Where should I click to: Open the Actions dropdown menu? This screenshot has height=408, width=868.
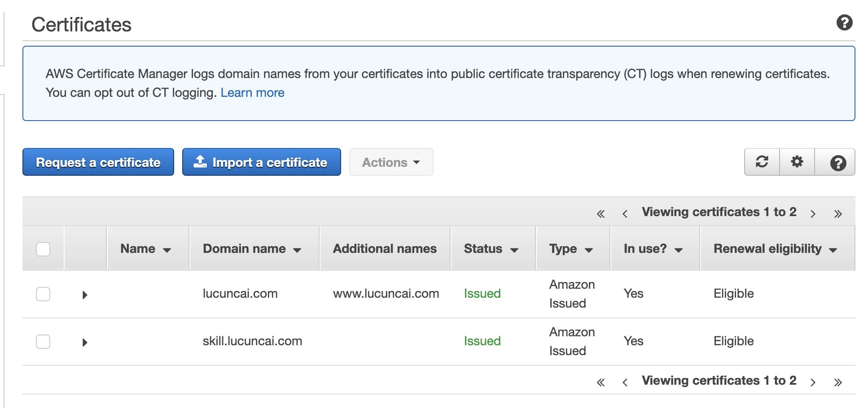391,162
